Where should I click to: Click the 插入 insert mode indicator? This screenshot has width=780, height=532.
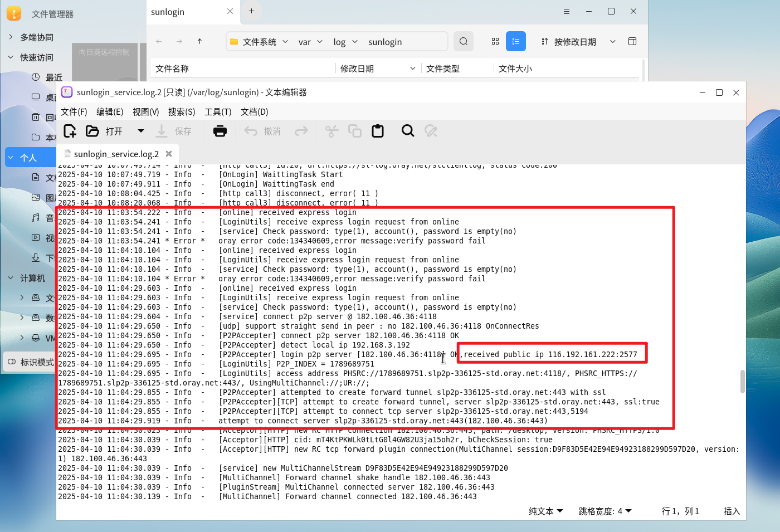coord(732,511)
